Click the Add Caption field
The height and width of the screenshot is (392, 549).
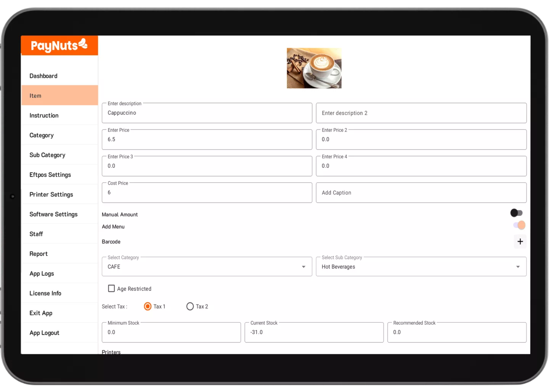click(x=421, y=192)
